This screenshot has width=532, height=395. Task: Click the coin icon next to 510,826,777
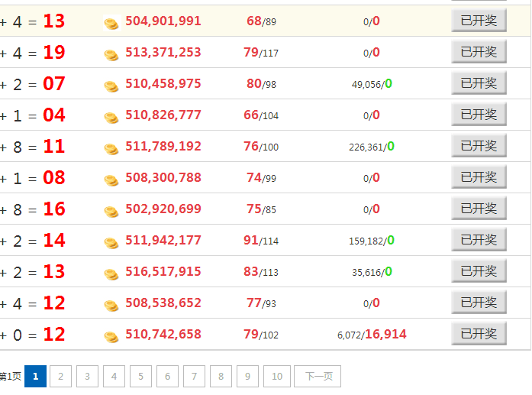[111, 117]
